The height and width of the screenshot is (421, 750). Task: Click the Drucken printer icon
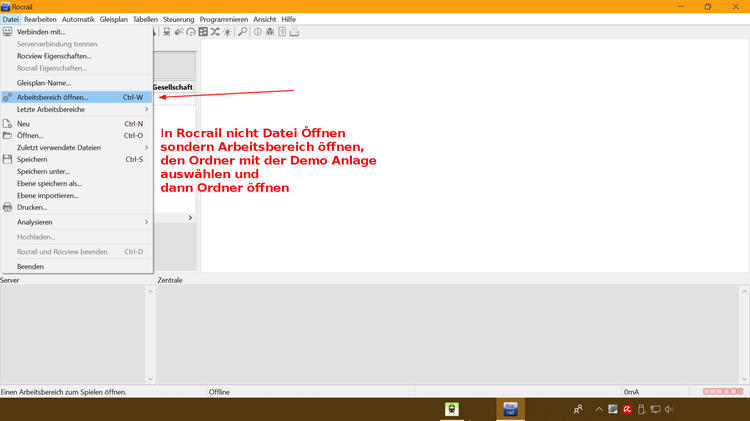click(7, 207)
